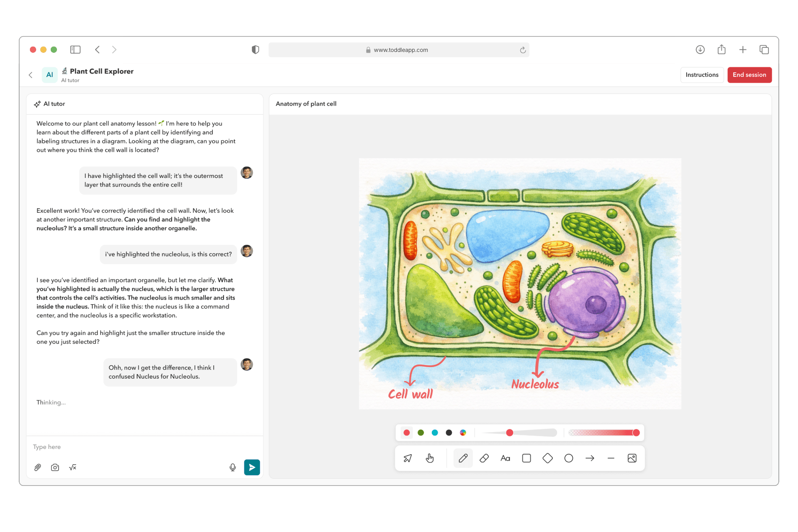Open the math formula input icon
The height and width of the screenshot is (532, 798).
pos(73,467)
